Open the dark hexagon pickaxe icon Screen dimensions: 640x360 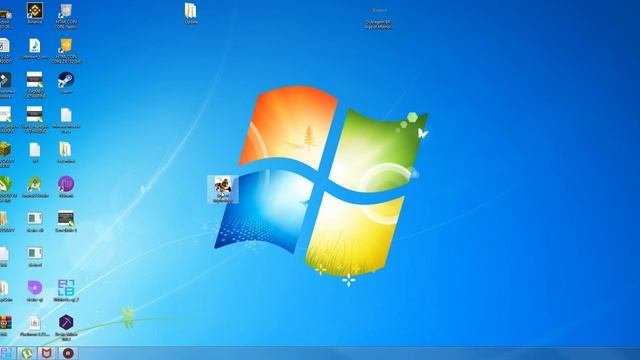66,323
